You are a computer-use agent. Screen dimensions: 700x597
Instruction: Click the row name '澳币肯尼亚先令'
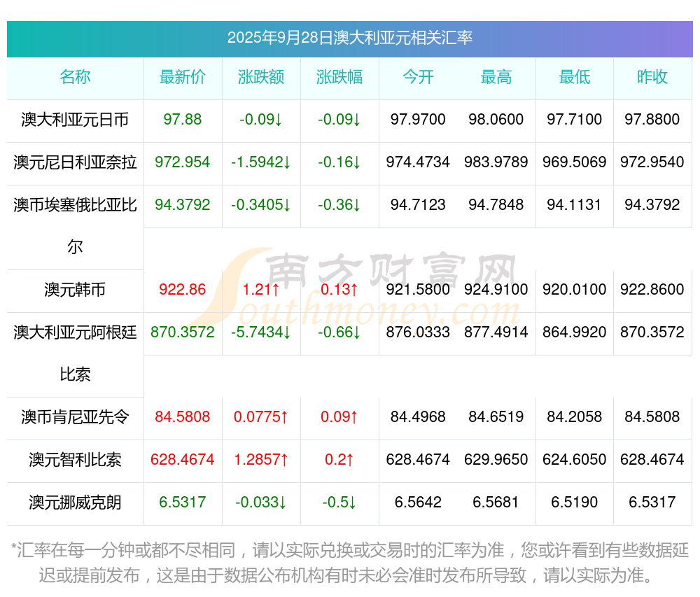[75, 417]
